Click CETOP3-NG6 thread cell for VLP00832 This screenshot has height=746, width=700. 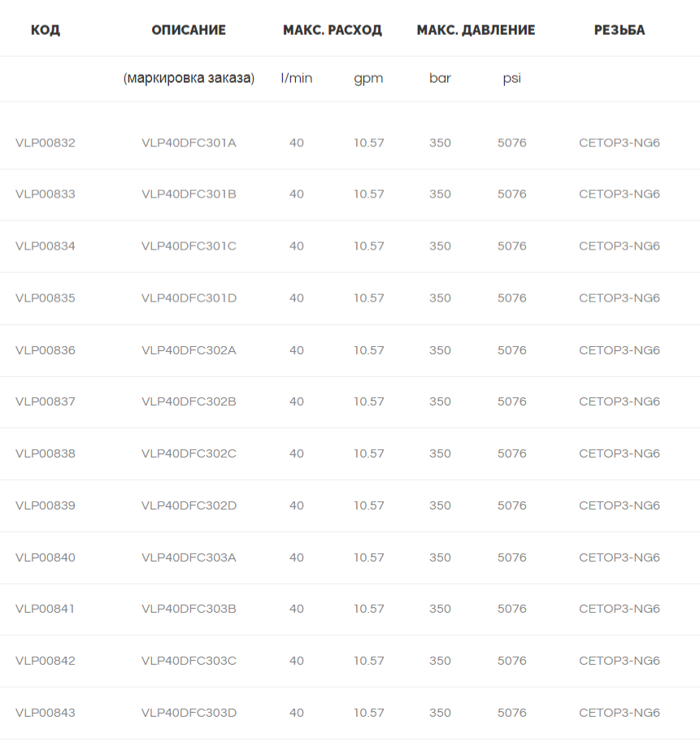(619, 143)
